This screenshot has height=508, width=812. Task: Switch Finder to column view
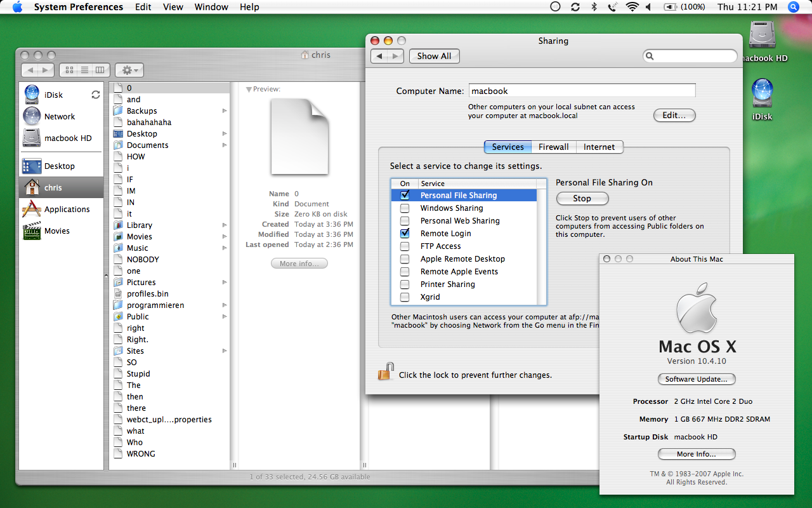(x=101, y=70)
